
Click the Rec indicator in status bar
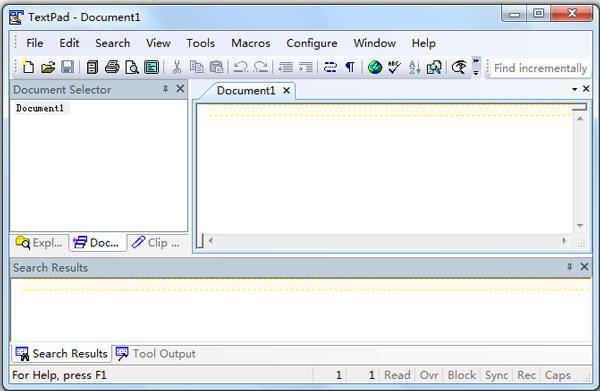[x=527, y=375]
